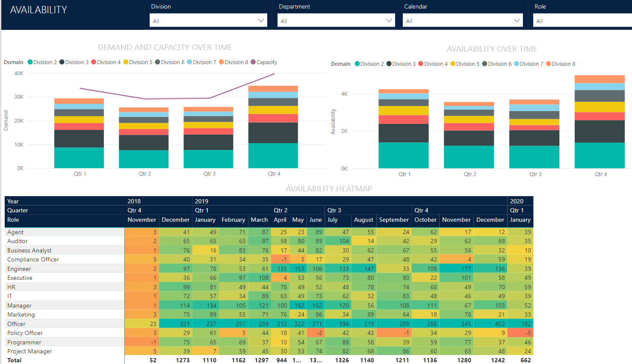Select Division 7 legend marker in Demand chart
The width and height of the screenshot is (632, 364).
[189, 62]
